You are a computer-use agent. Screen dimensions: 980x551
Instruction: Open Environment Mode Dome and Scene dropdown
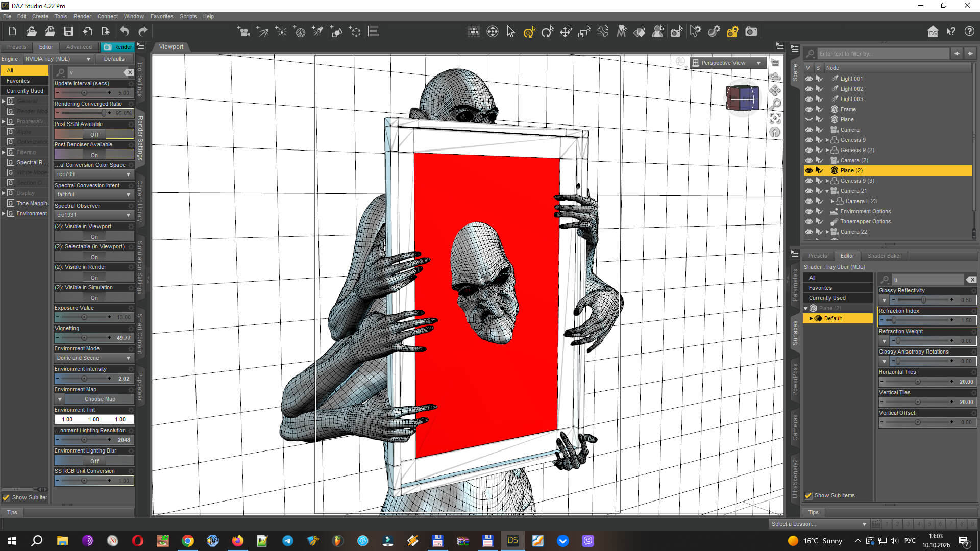94,358
